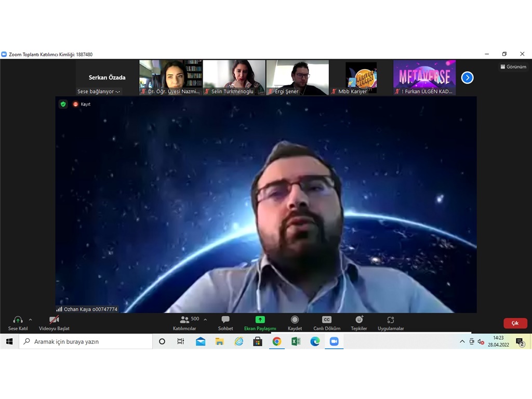Open Microsoft Edge from taskbar
Viewport: 532px width, 399px height.
pos(315,341)
